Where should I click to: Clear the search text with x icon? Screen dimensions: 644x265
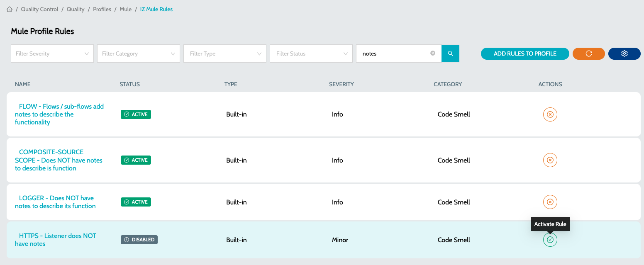point(433,53)
